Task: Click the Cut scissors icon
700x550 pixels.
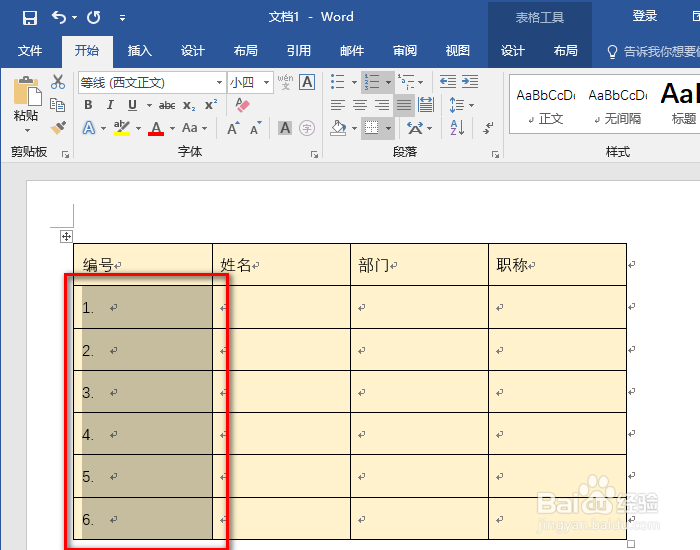Action: tap(58, 82)
